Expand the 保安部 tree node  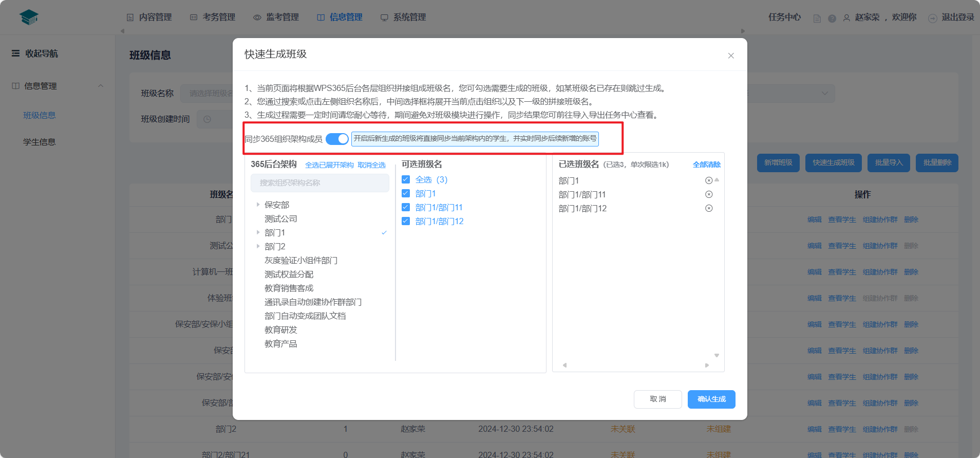258,205
